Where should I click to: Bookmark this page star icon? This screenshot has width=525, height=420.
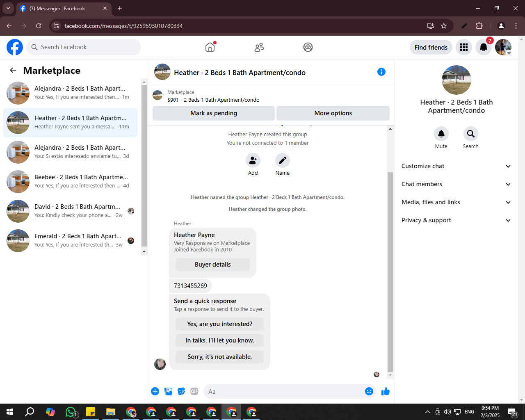coord(444,26)
